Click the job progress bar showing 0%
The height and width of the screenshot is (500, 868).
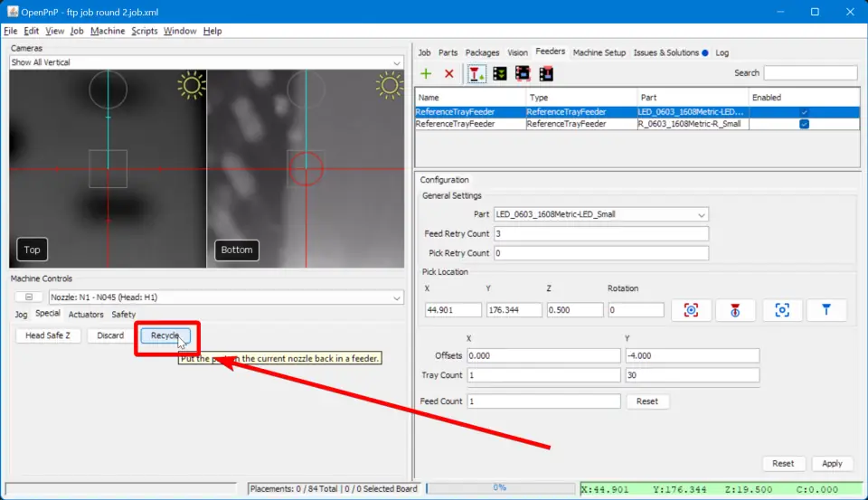[x=500, y=488]
